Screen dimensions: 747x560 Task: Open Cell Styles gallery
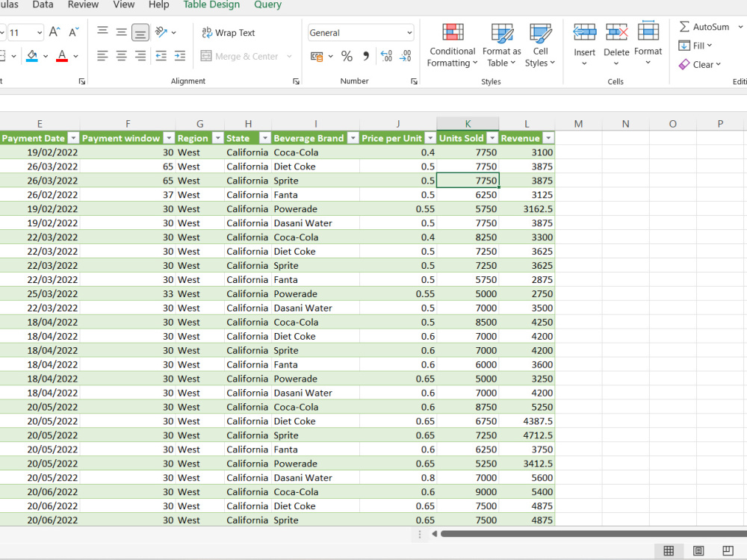pyautogui.click(x=540, y=46)
